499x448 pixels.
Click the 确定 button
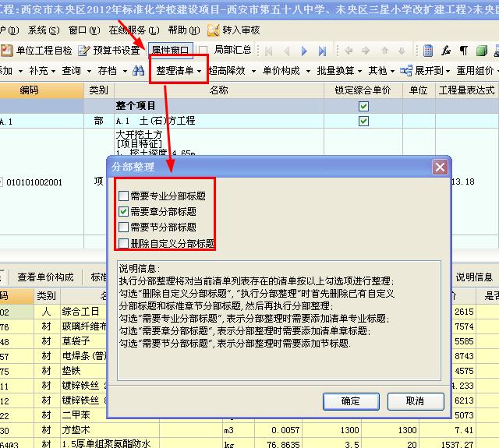tap(351, 401)
